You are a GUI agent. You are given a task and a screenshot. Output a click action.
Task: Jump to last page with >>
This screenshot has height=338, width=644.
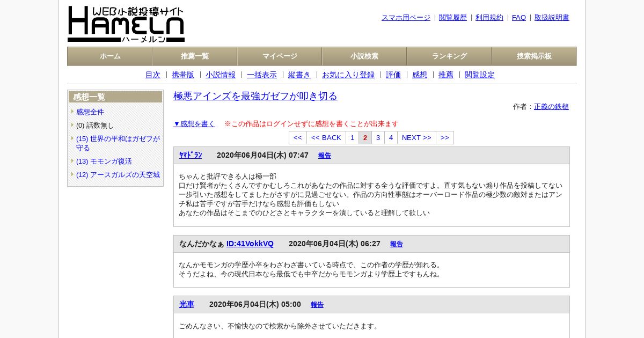pyautogui.click(x=445, y=138)
